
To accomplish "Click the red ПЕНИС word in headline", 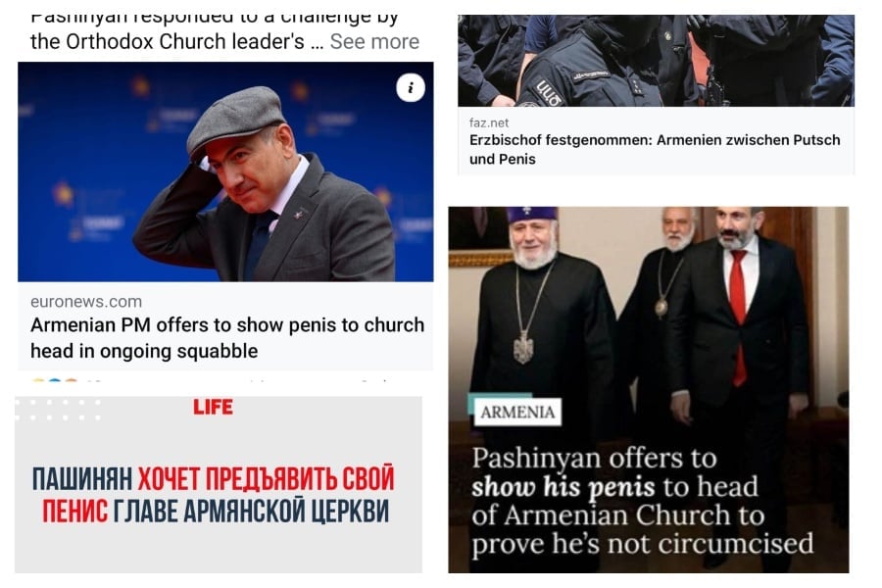I will click(x=75, y=511).
